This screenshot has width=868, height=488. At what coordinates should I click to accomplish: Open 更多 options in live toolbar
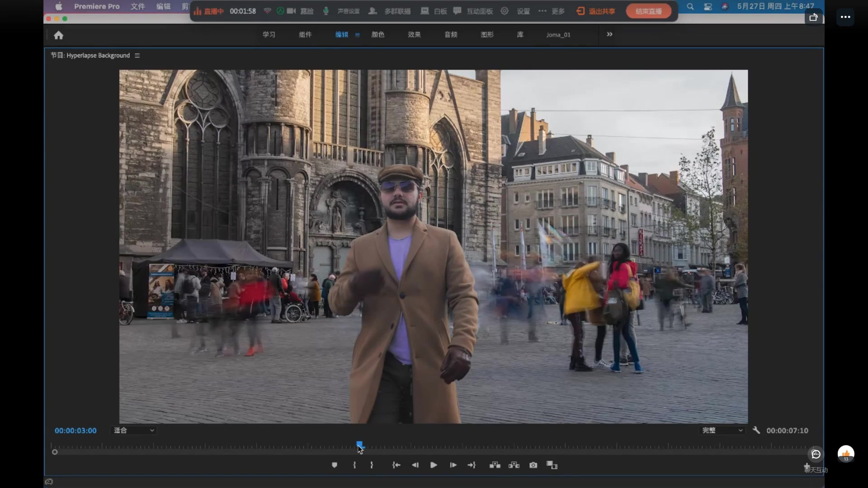pos(552,11)
